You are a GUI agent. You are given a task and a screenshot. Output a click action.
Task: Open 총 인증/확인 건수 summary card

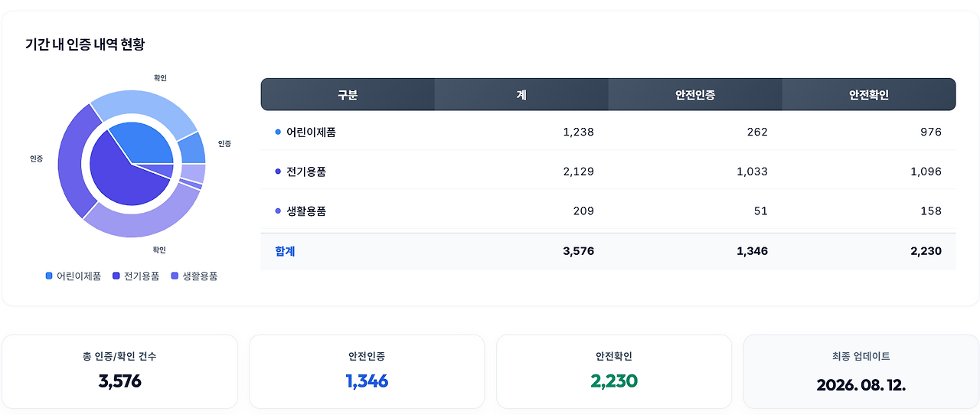(120, 371)
